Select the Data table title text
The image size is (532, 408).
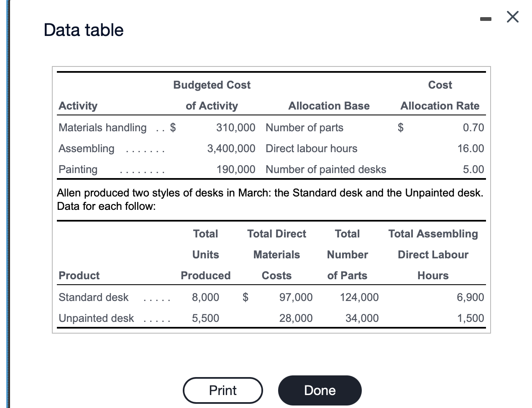(83, 30)
